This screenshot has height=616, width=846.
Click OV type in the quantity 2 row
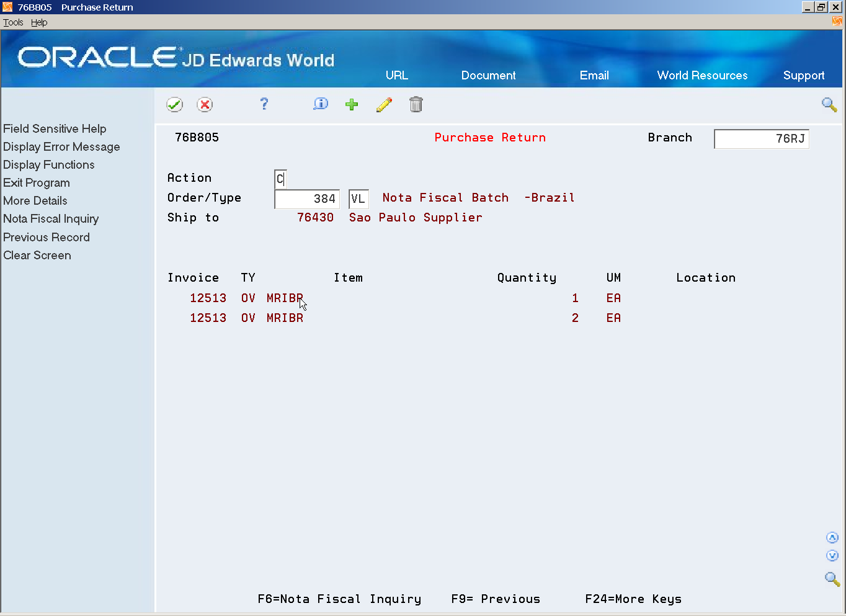(248, 318)
